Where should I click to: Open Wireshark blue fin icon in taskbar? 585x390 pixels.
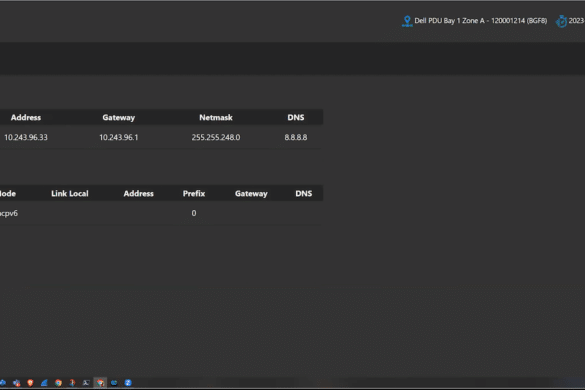click(44, 383)
